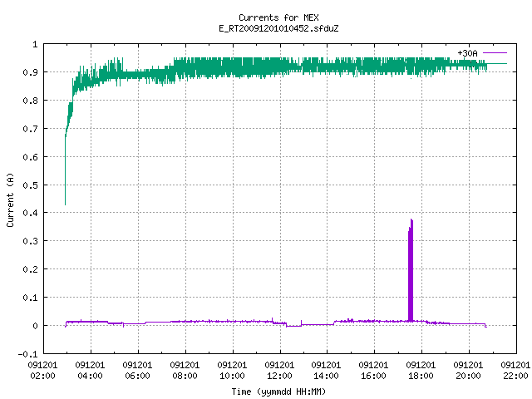Screen dimensions: 532x399
Task: Click the y-axis tick value 0.2
Action: coord(31,269)
